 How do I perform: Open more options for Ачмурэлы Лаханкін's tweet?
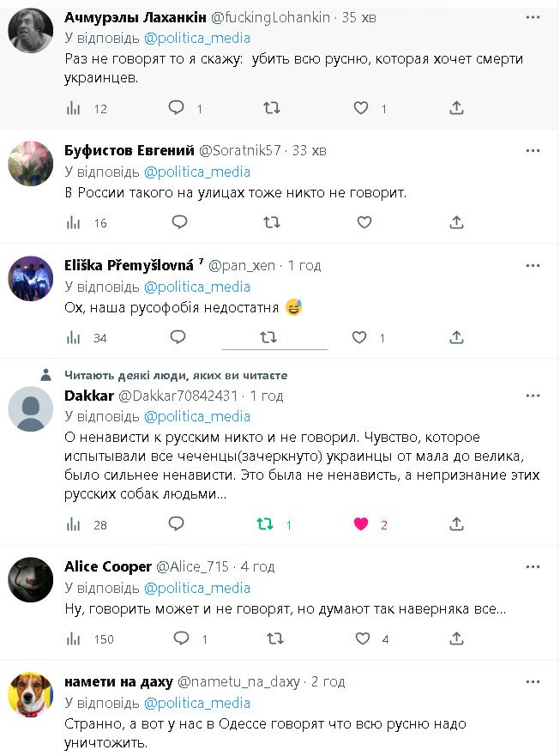click(x=533, y=17)
